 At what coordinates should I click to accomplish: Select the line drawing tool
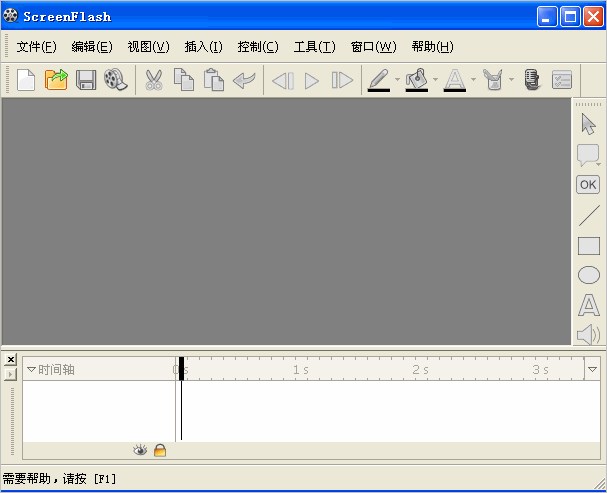(x=589, y=216)
